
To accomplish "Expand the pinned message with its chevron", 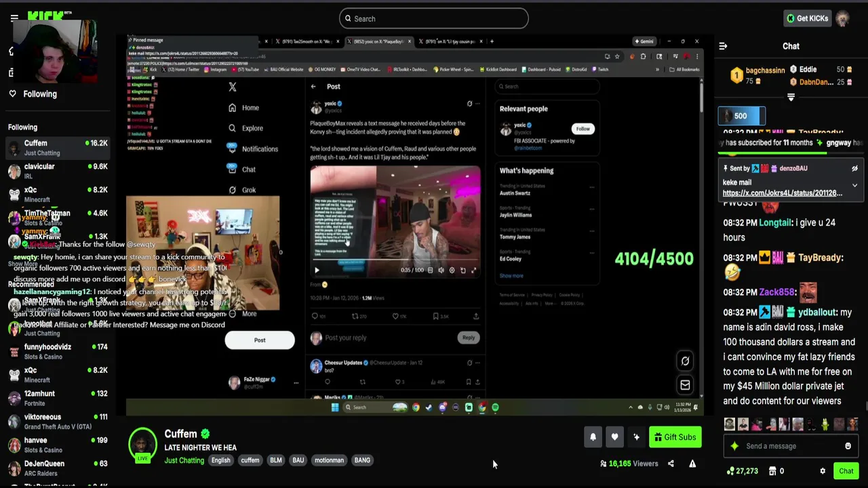I will click(854, 185).
